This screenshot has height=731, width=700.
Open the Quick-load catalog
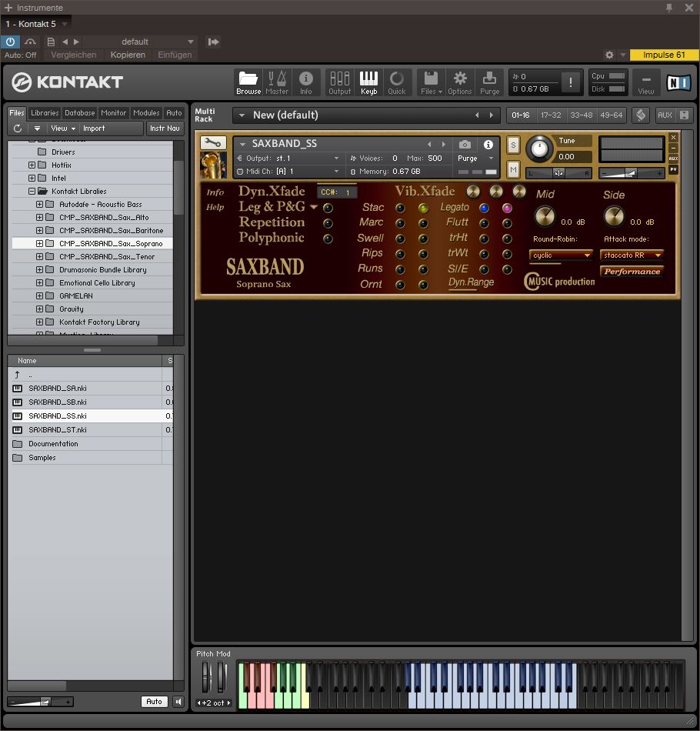coord(397,82)
